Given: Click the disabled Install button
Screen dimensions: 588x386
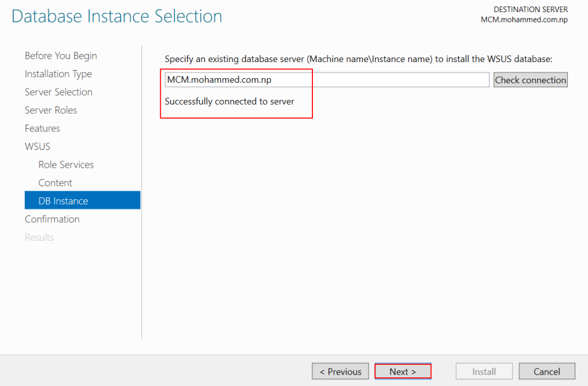Looking at the screenshot, I should [x=484, y=372].
